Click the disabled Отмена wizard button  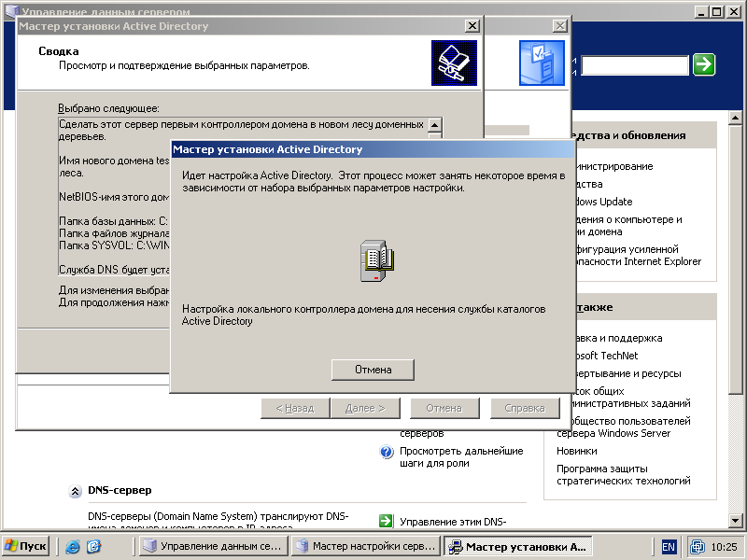pos(444,408)
